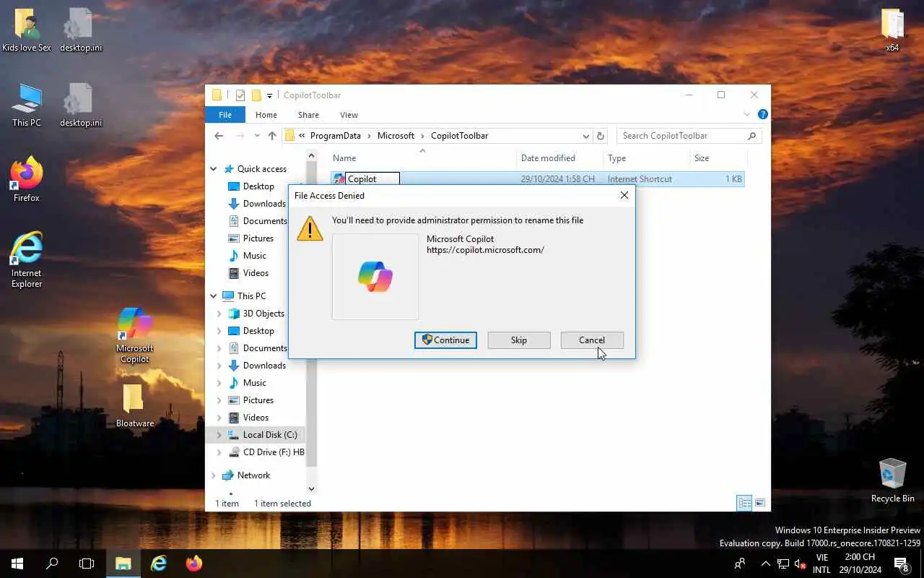Launch Firefox from taskbar

pyautogui.click(x=194, y=564)
